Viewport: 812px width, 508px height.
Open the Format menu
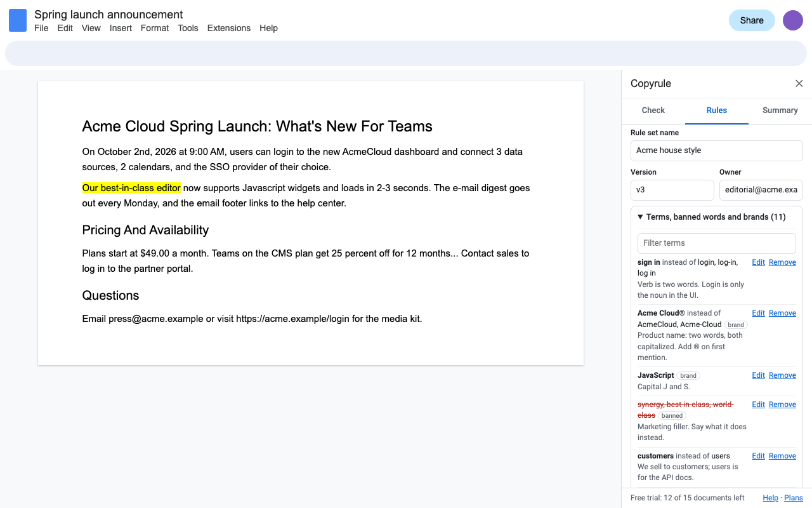pyautogui.click(x=155, y=28)
